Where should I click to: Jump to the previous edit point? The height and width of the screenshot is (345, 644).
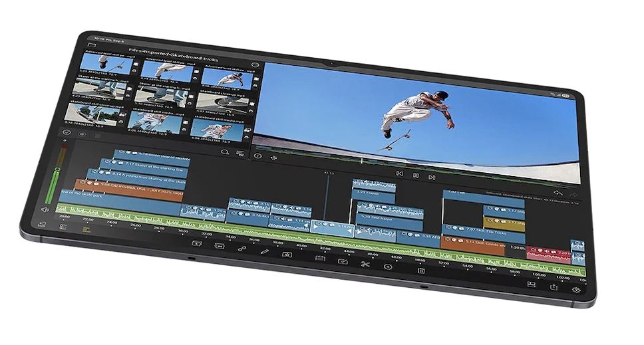[x=399, y=173]
